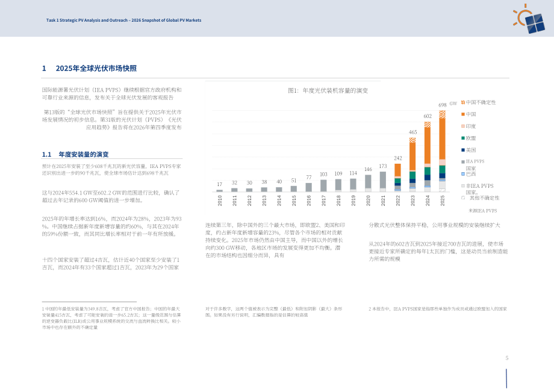Click the '77' value label above the 2016 bar

[309, 177]
